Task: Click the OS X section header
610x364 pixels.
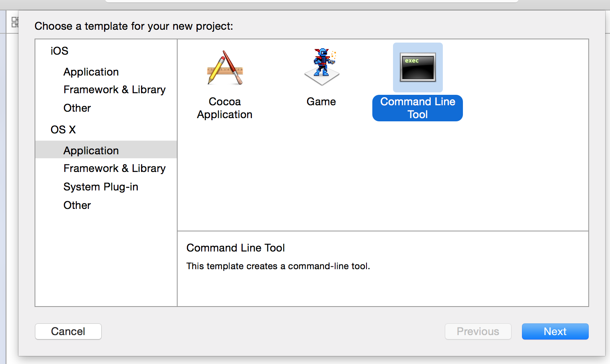Action: tap(63, 130)
